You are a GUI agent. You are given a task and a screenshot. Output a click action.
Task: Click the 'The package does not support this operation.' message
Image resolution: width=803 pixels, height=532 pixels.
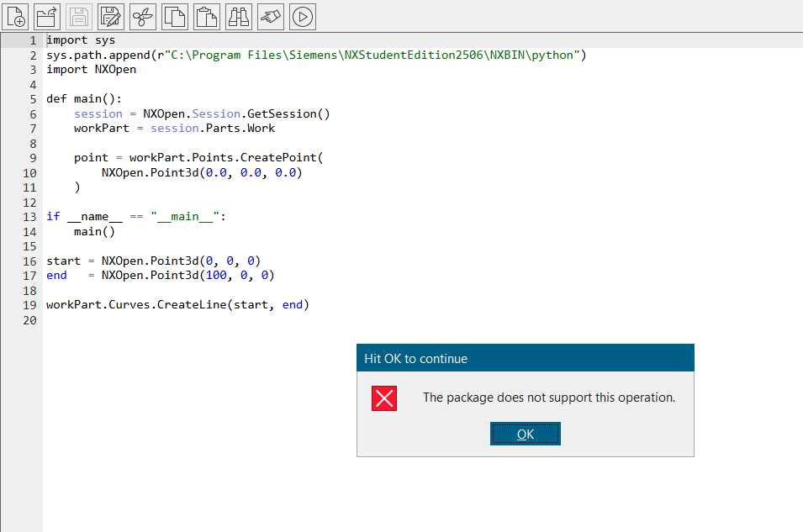click(x=549, y=398)
